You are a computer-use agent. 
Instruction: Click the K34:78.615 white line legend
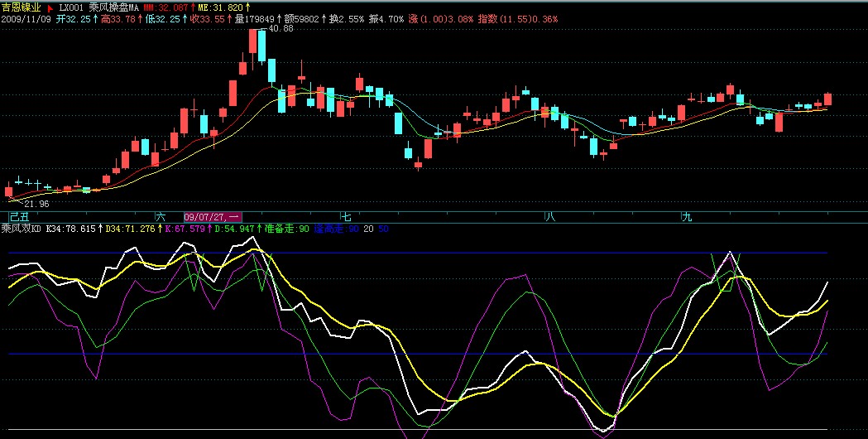pos(72,227)
